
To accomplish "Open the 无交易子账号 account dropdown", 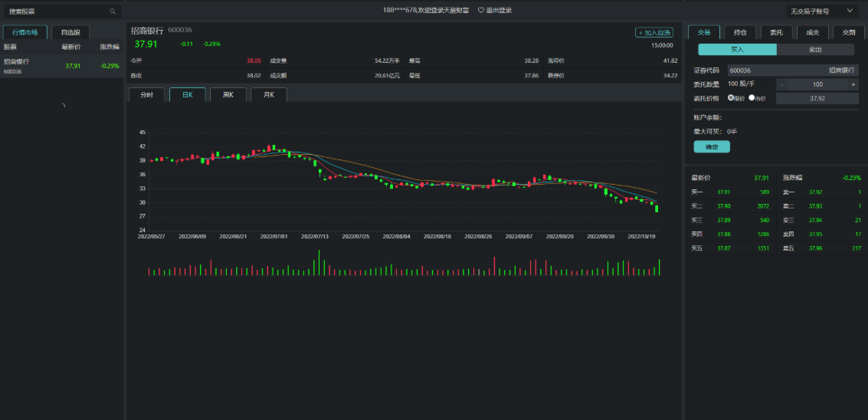I will click(822, 11).
